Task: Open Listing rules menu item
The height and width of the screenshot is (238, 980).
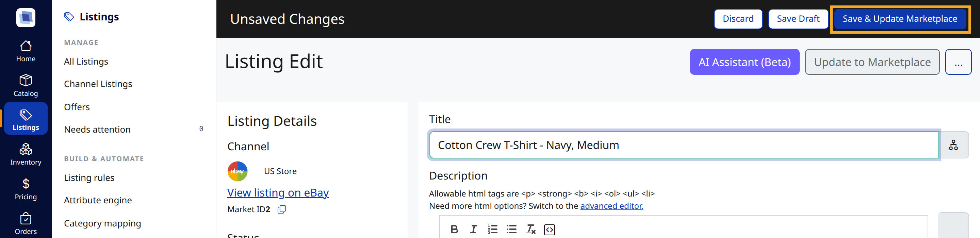Action: (x=89, y=177)
